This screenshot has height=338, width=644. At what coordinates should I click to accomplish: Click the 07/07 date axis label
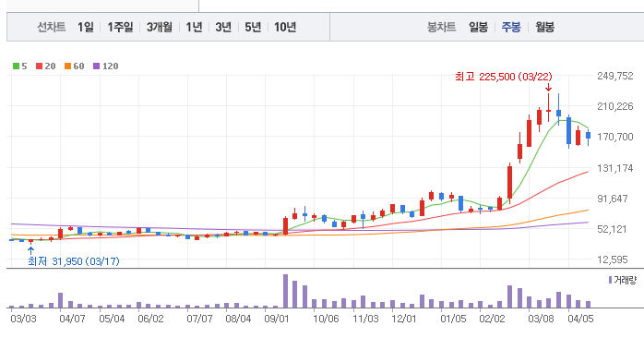(x=199, y=319)
